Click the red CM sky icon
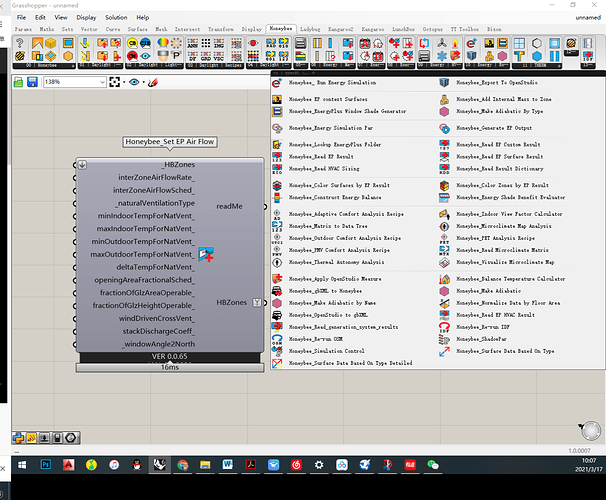 click(132, 56)
